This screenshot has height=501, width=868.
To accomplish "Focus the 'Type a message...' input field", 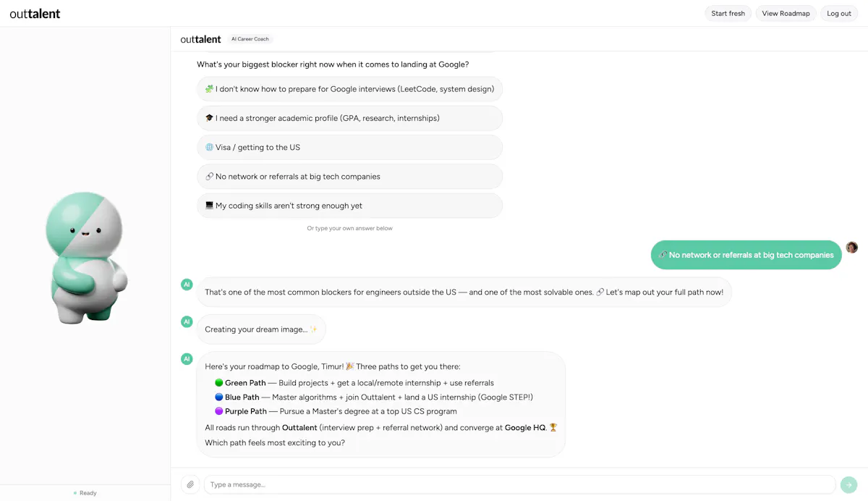I will (519, 484).
